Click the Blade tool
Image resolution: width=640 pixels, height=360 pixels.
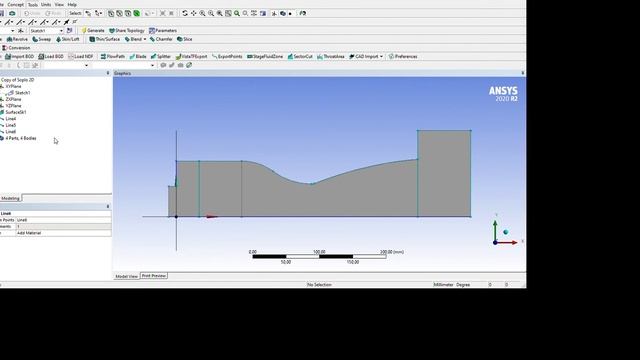138,56
